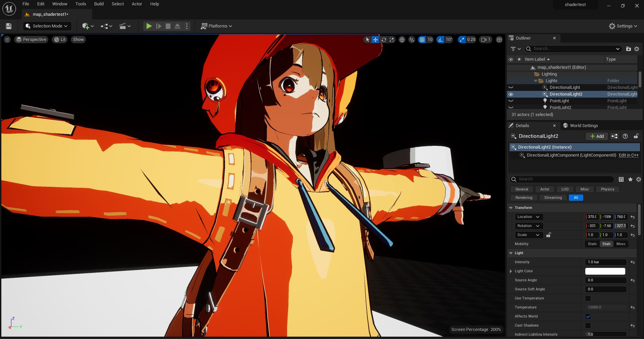
Task: Filter Details by General category
Action: point(522,189)
